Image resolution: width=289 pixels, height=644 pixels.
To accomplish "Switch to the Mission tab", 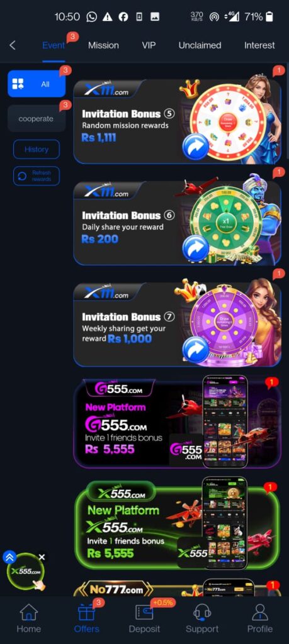I will click(103, 45).
